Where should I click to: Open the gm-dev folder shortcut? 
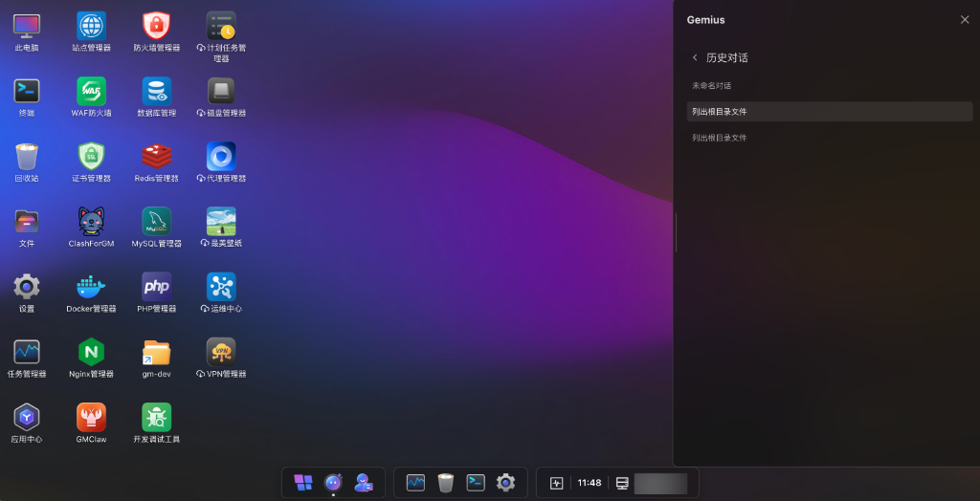156,352
